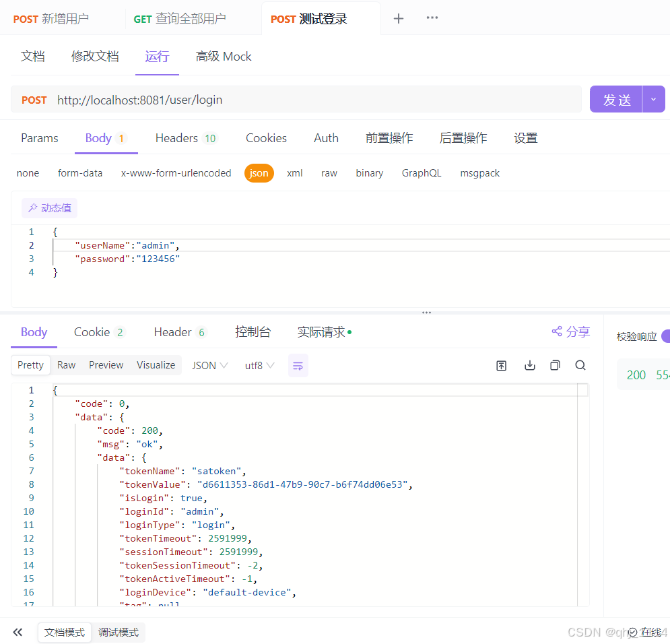
Task: Select the 运行 tab
Action: [x=157, y=57]
